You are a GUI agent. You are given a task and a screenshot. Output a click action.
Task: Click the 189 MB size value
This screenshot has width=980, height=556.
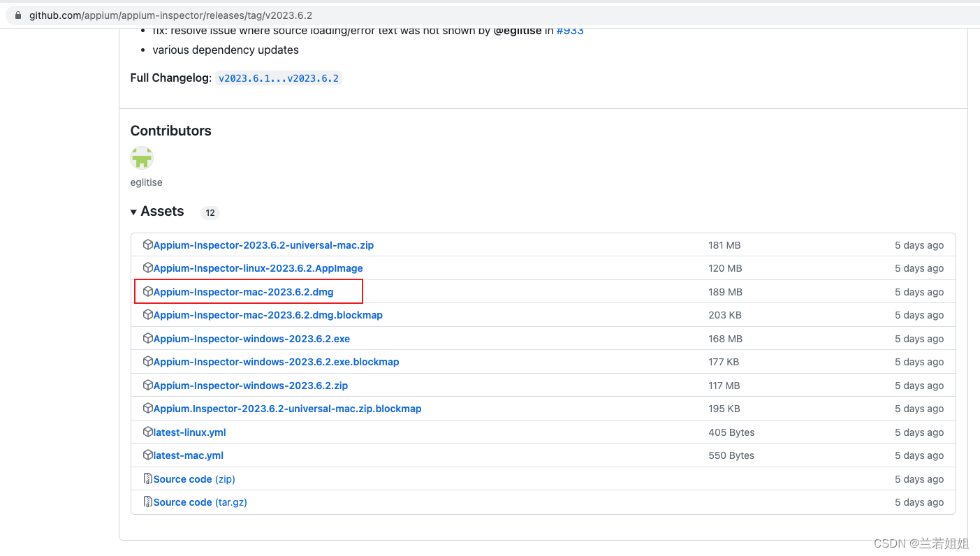[x=725, y=292]
